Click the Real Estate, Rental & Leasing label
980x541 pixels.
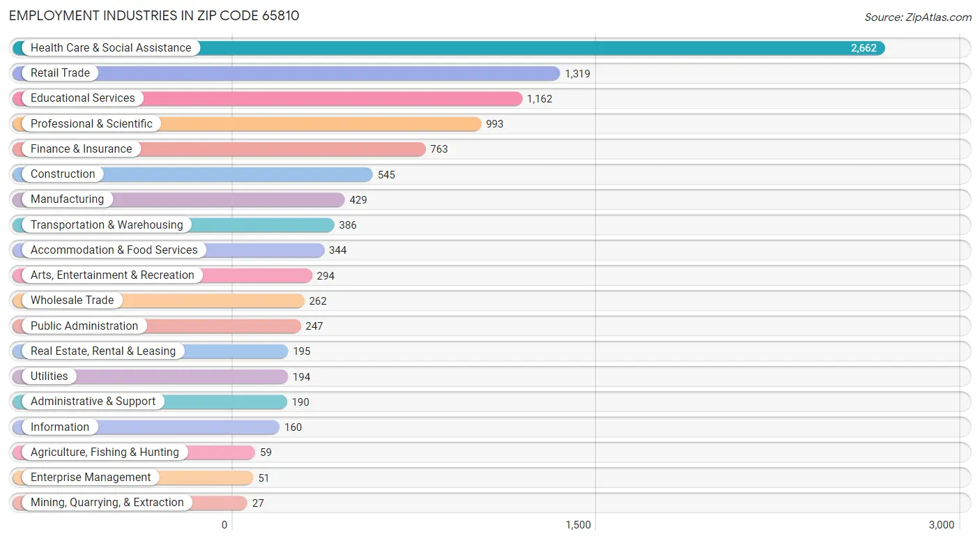pos(103,351)
